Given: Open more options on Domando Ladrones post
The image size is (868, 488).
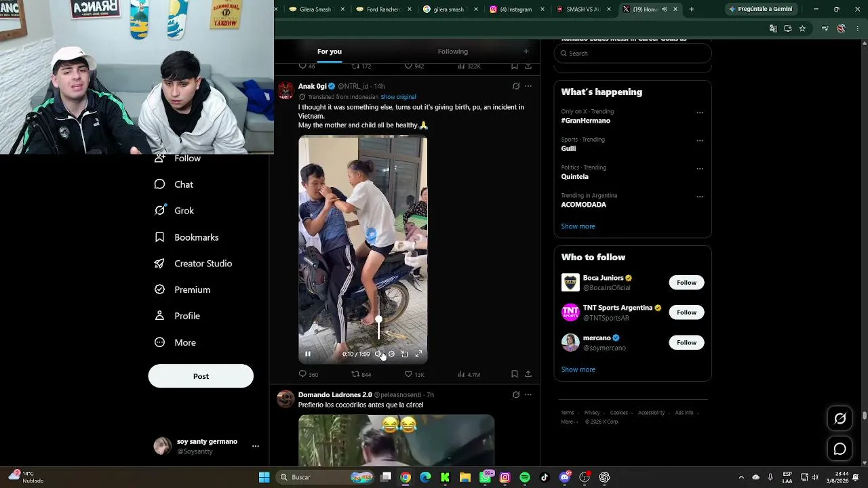Looking at the screenshot, I should coord(528,394).
